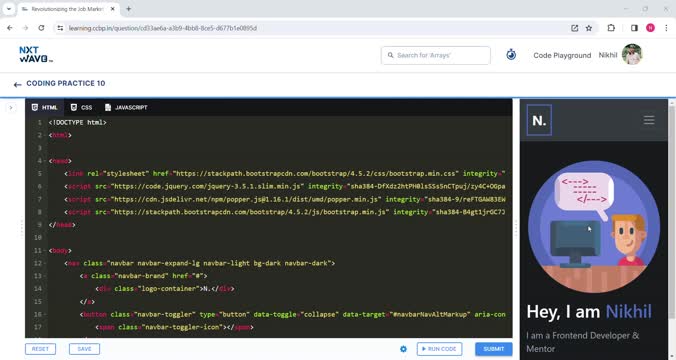Submit the solution with SUBMIT button
Screen dimensions: 676x360
pyautogui.click(x=494, y=349)
